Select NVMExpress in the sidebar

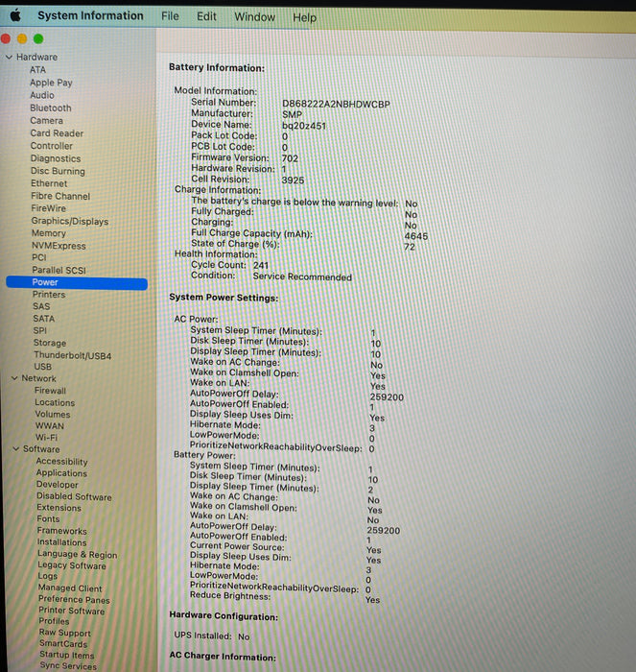pyautogui.click(x=59, y=246)
